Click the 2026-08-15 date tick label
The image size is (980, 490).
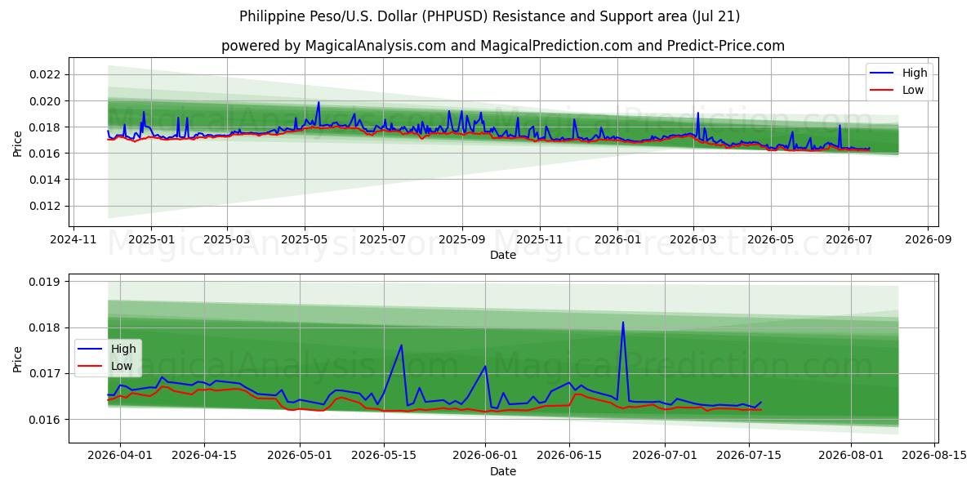pyautogui.click(x=934, y=457)
